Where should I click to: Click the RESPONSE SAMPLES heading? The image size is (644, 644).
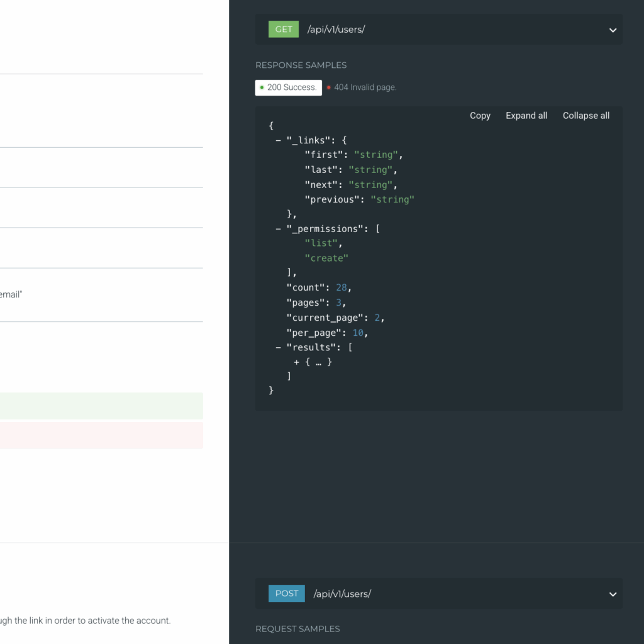tap(301, 65)
